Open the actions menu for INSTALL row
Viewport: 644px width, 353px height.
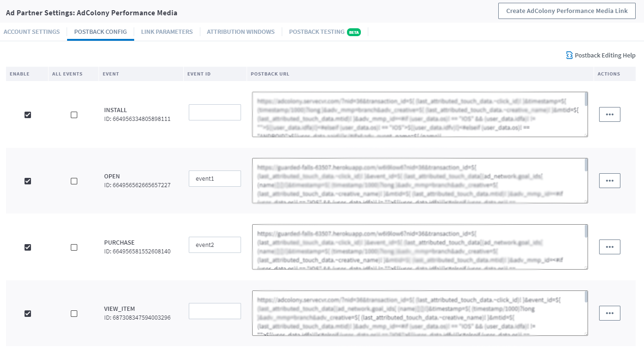[x=610, y=114]
